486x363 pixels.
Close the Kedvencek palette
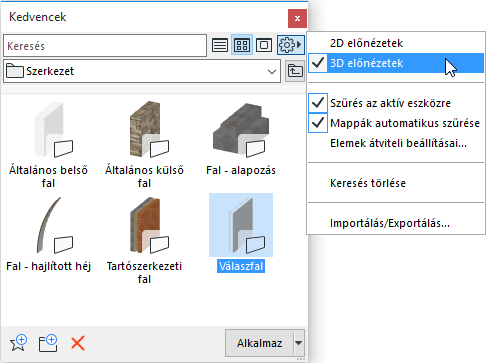click(x=297, y=18)
